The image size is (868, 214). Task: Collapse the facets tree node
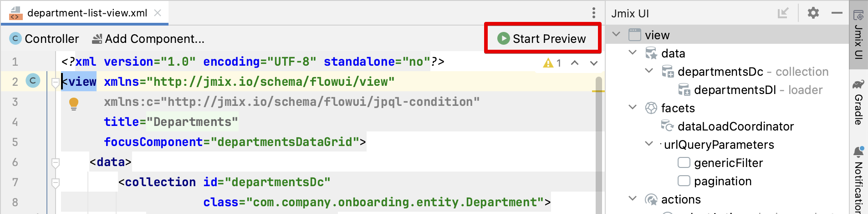pyautogui.click(x=633, y=107)
